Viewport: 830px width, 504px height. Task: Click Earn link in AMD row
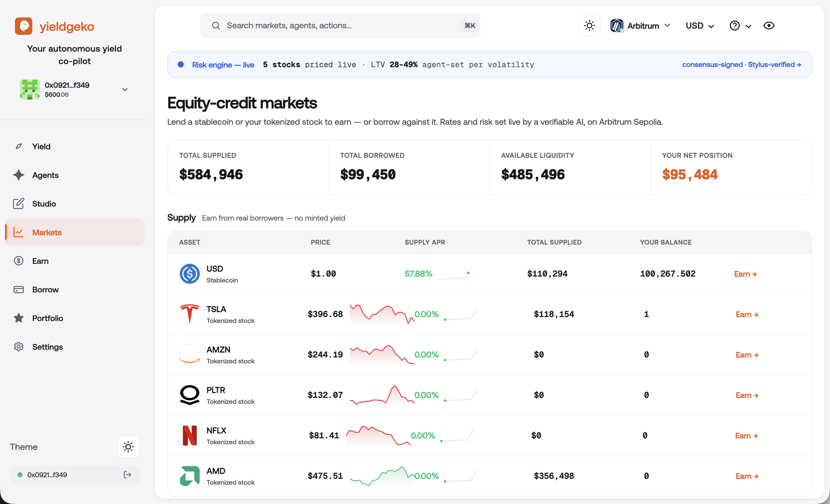pyautogui.click(x=747, y=476)
